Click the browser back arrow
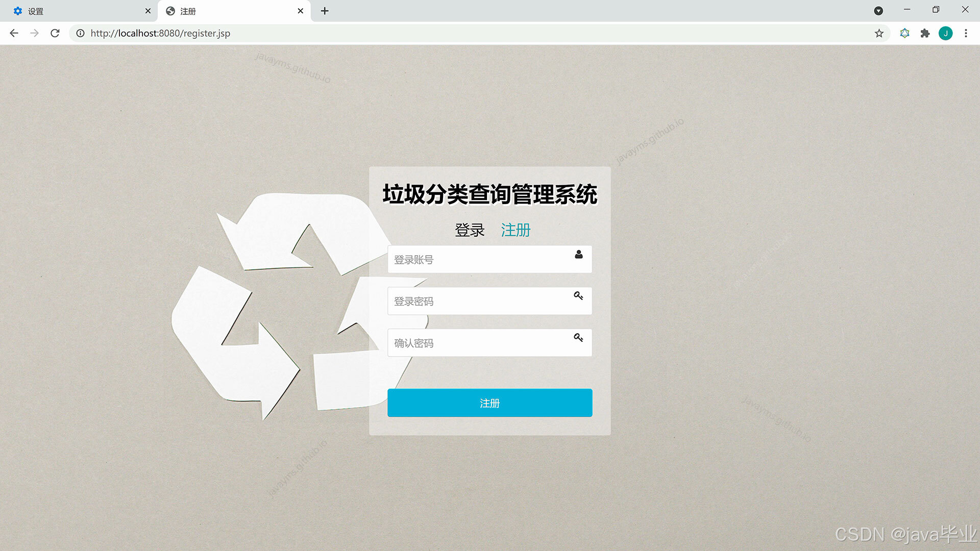 click(14, 33)
